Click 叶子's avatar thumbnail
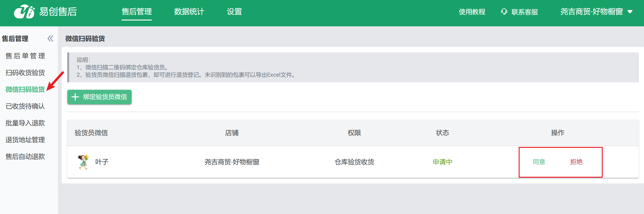 pyautogui.click(x=83, y=162)
